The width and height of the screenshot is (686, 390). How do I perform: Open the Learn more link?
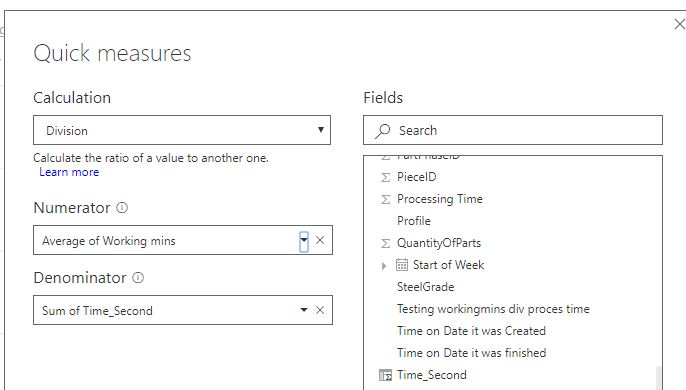pos(69,172)
